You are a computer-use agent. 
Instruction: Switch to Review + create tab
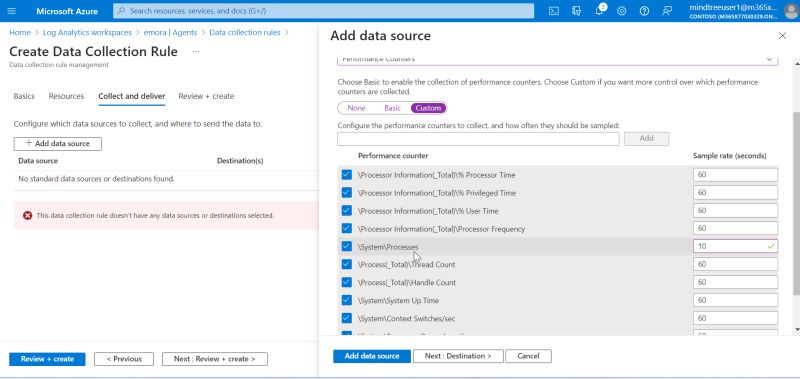[x=206, y=96]
